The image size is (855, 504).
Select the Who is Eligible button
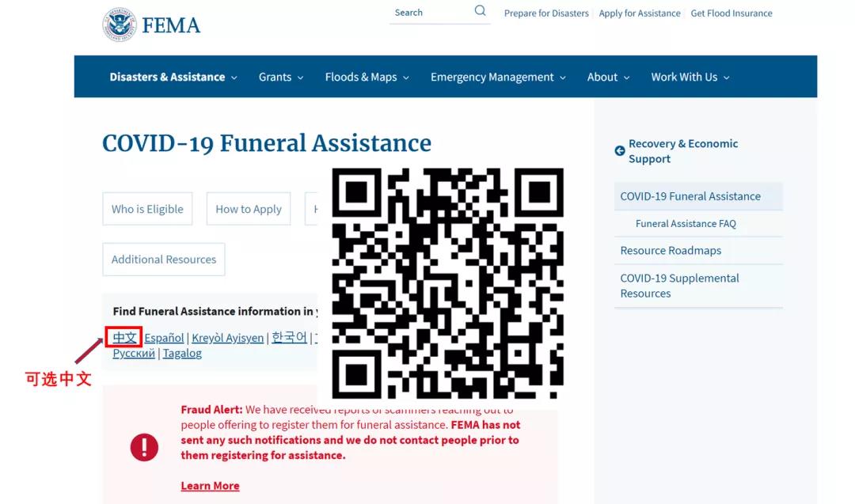tap(147, 209)
